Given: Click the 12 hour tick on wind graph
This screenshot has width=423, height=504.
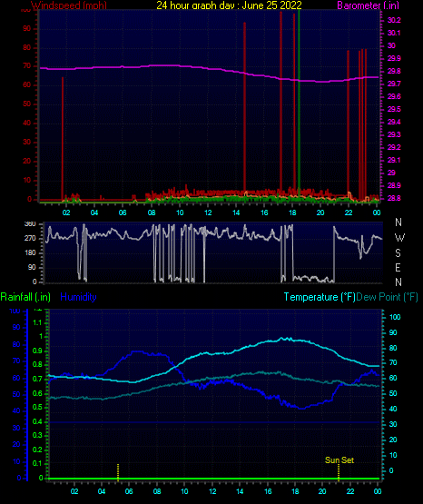Looking at the screenshot, I should tap(208, 212).
